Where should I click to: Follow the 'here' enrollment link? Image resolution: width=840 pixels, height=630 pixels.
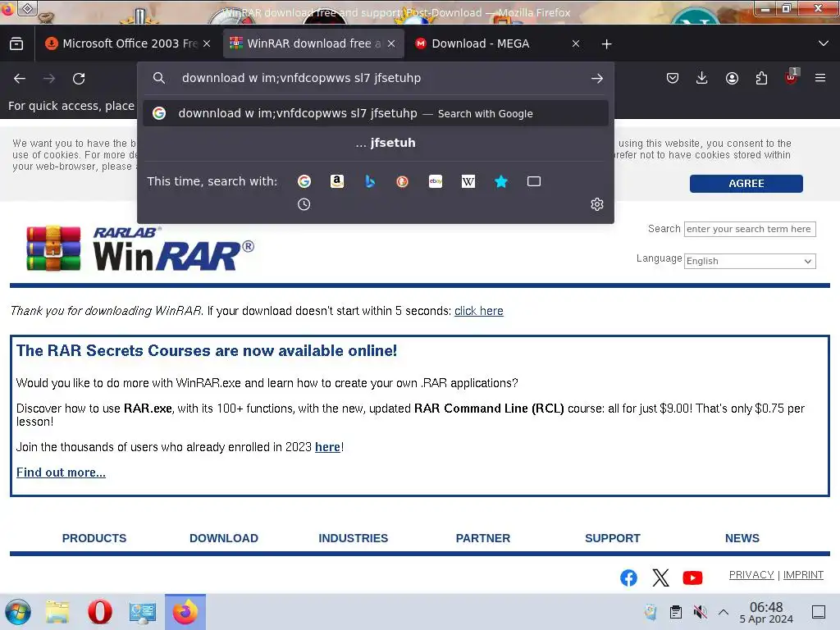click(327, 447)
